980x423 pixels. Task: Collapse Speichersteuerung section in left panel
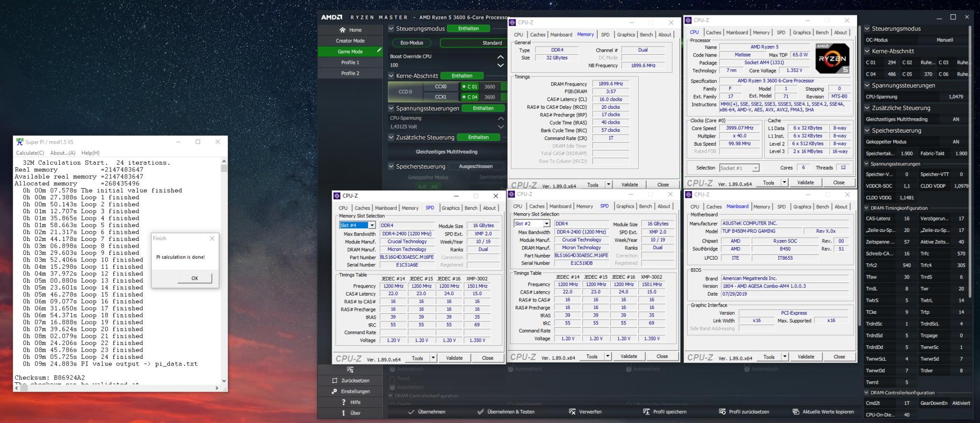[391, 166]
